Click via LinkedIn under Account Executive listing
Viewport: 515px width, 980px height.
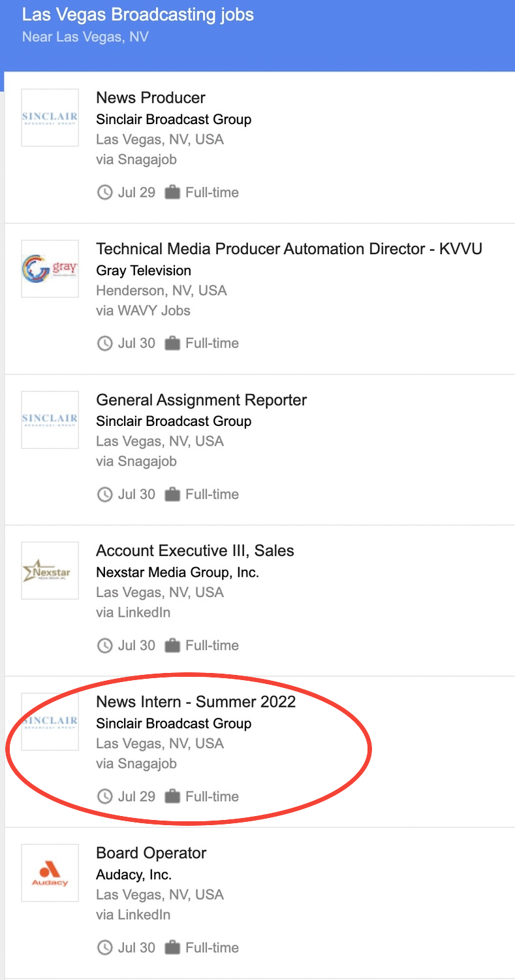tap(133, 613)
